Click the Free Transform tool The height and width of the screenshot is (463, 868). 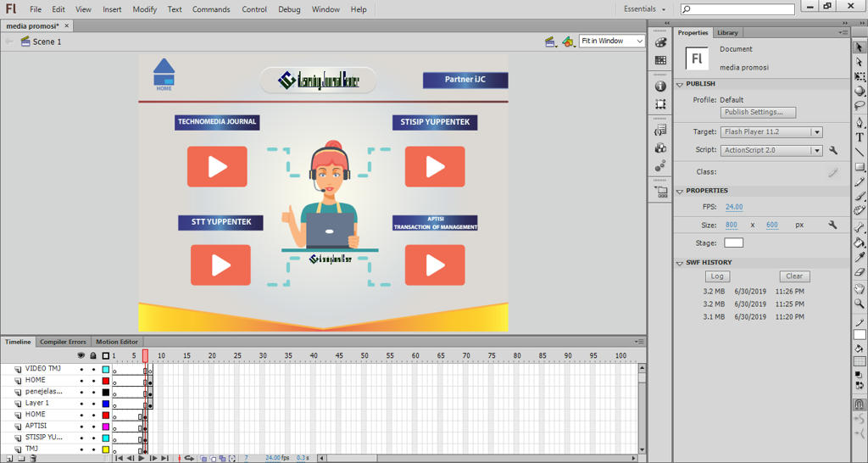860,76
